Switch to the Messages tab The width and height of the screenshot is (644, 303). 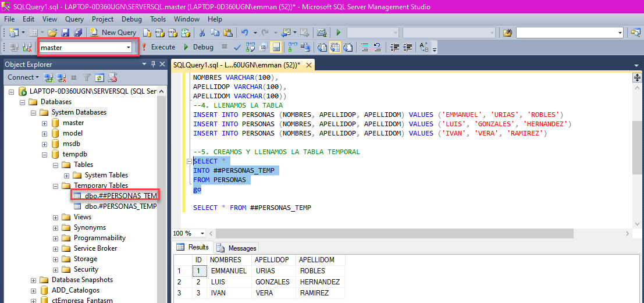(237, 248)
